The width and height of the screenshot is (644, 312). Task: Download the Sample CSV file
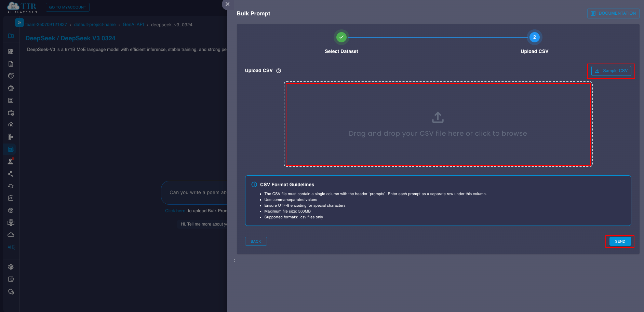pyautogui.click(x=611, y=71)
